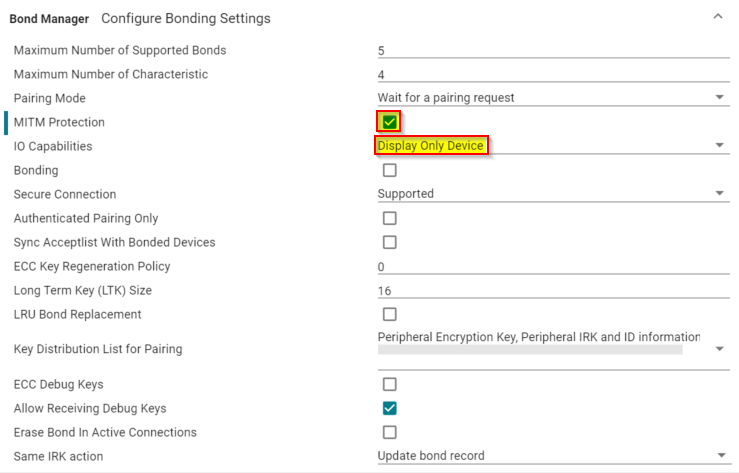
Task: Collapse the Bond Manager section chevron
Action: 717,17
